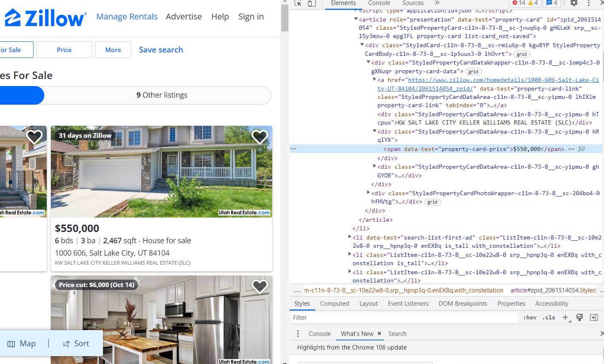Open the Help link
604x364 pixels.
click(220, 17)
